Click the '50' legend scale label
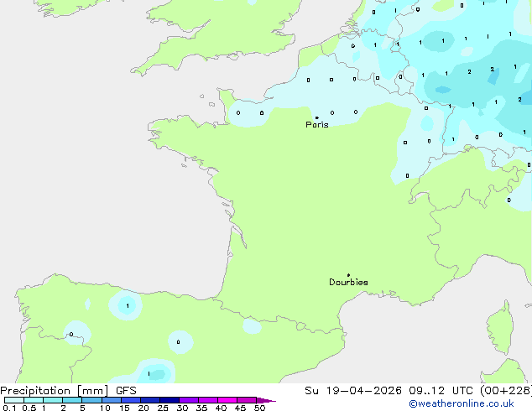Image resolution: width=532 pixels, height=411 pixels. [x=259, y=408]
